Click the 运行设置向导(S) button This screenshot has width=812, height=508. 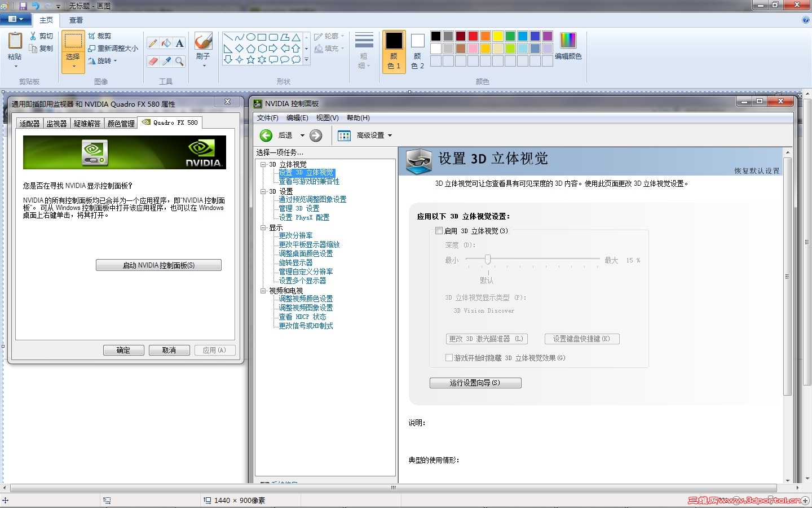475,383
